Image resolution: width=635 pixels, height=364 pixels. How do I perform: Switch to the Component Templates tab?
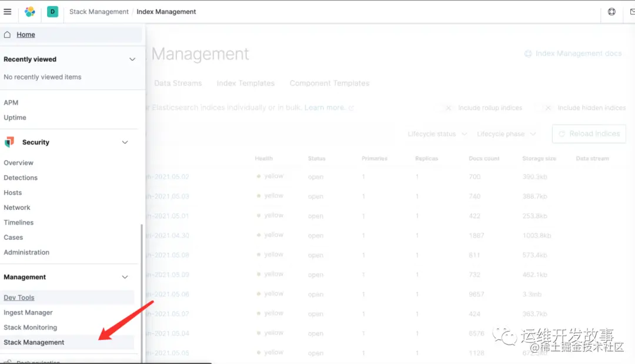coord(329,83)
